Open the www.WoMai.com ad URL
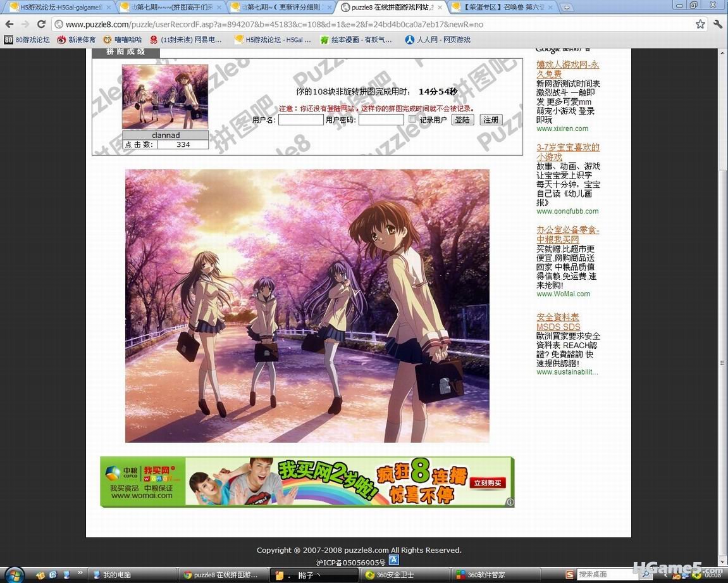 coord(563,294)
